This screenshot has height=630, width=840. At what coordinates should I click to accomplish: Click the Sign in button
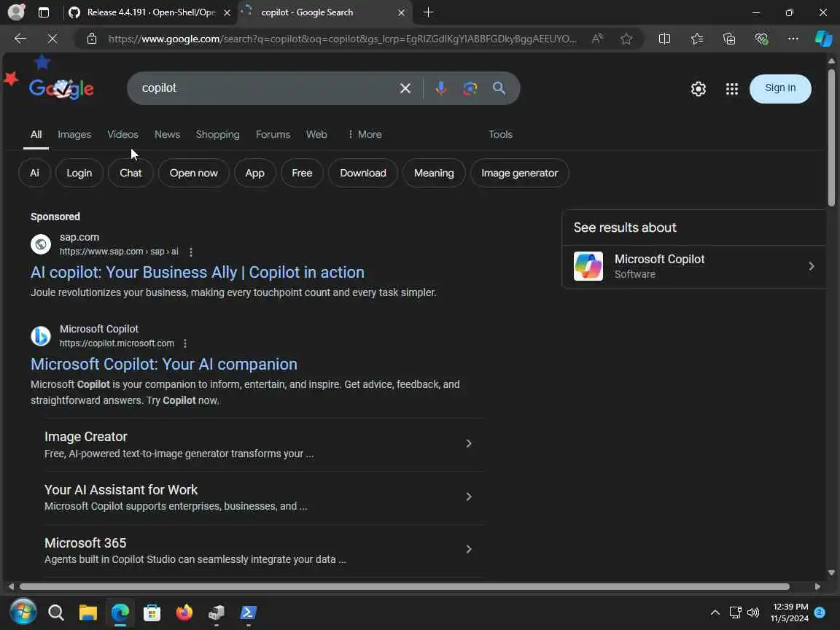780,88
